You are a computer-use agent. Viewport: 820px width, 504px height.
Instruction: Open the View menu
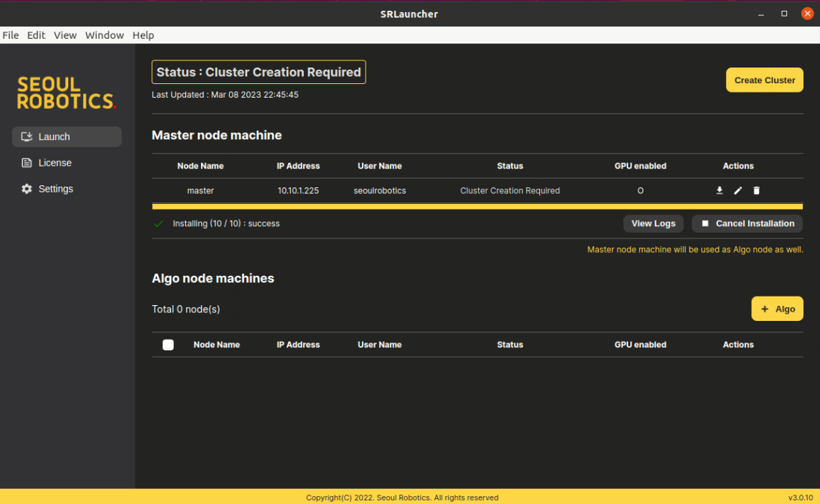click(65, 35)
